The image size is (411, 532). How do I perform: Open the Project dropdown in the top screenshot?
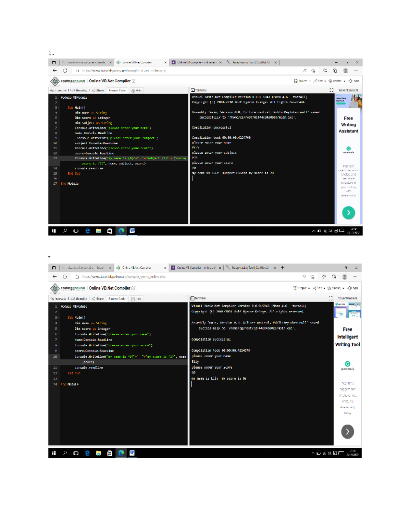302,81
